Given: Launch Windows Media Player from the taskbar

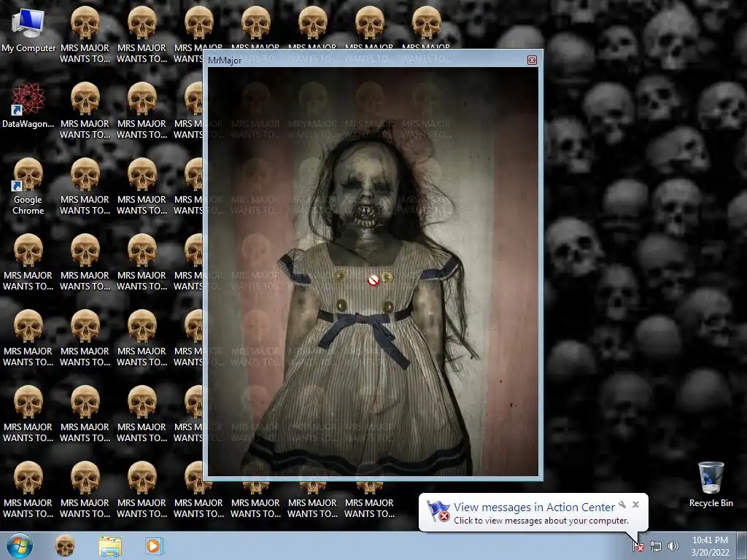Looking at the screenshot, I should point(154,546).
